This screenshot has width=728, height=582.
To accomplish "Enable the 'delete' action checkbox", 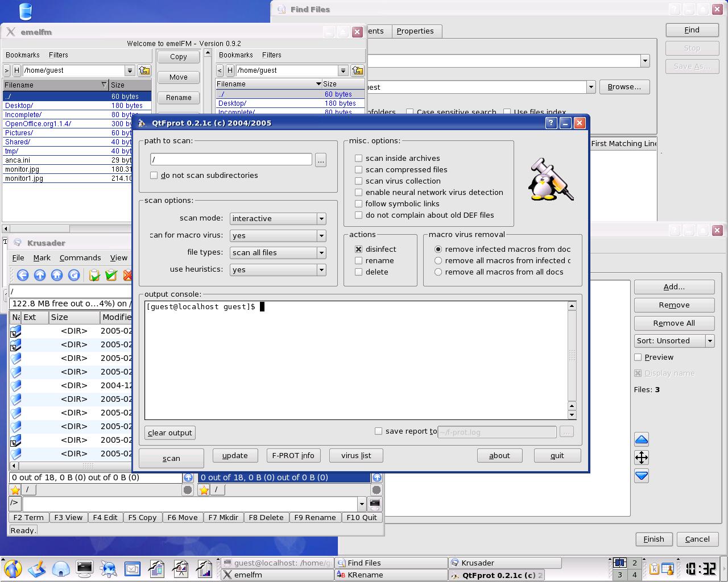I will coord(358,272).
